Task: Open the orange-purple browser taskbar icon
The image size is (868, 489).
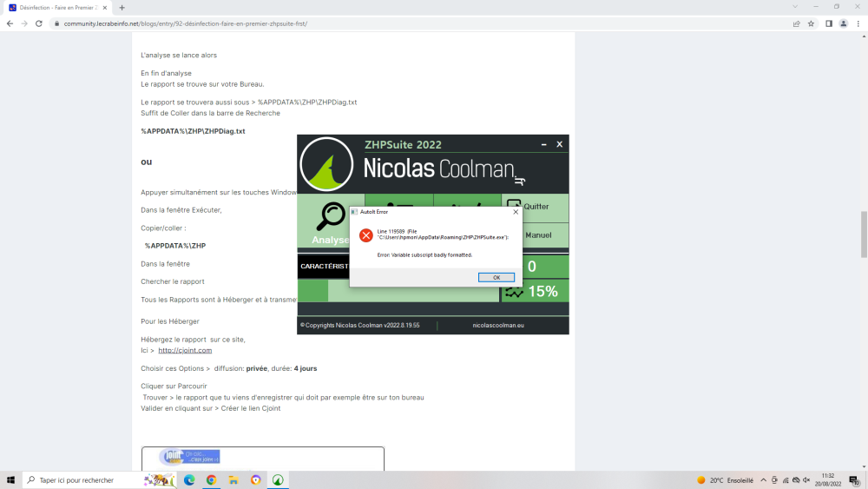Action: (x=256, y=480)
